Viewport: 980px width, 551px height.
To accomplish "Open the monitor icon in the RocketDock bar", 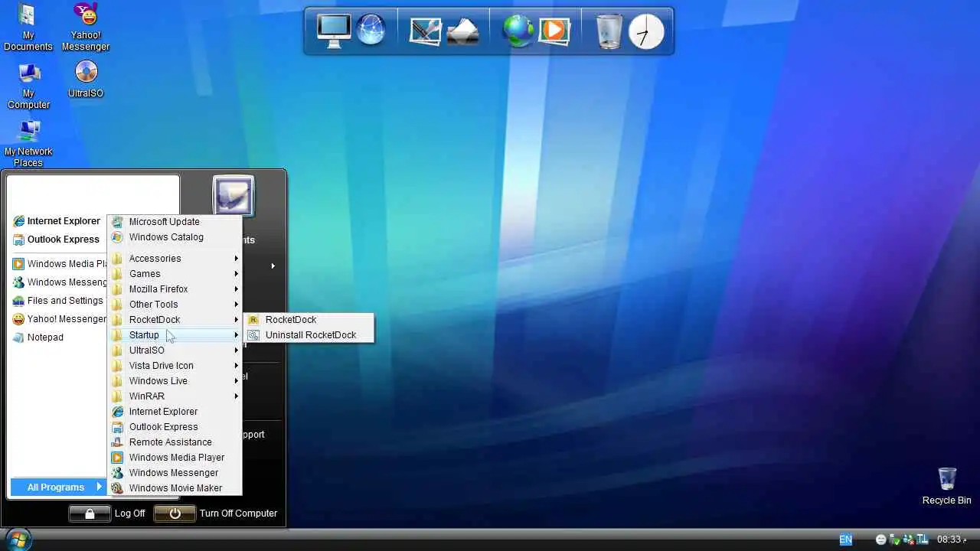I will click(x=334, y=31).
